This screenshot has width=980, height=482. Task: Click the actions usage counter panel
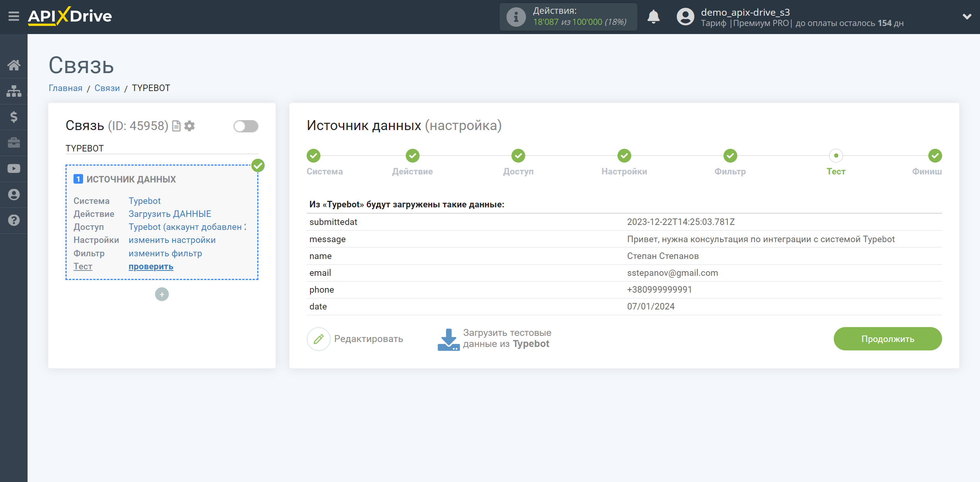pos(568,17)
